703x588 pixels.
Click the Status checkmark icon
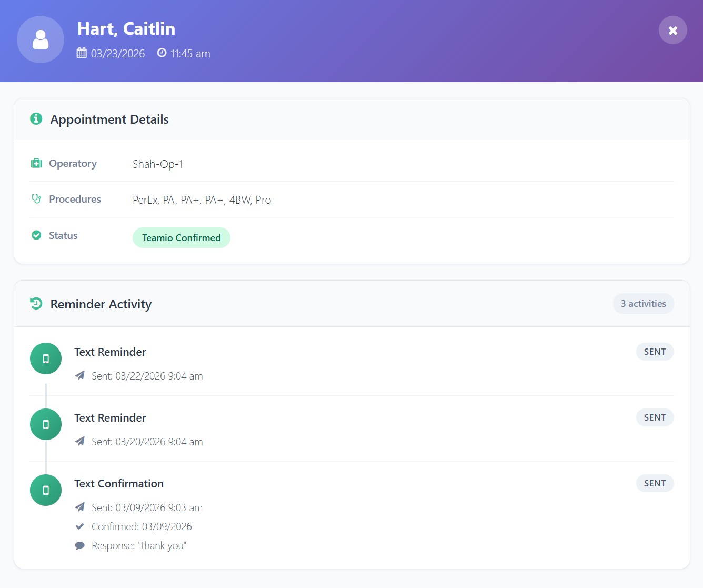pos(36,235)
